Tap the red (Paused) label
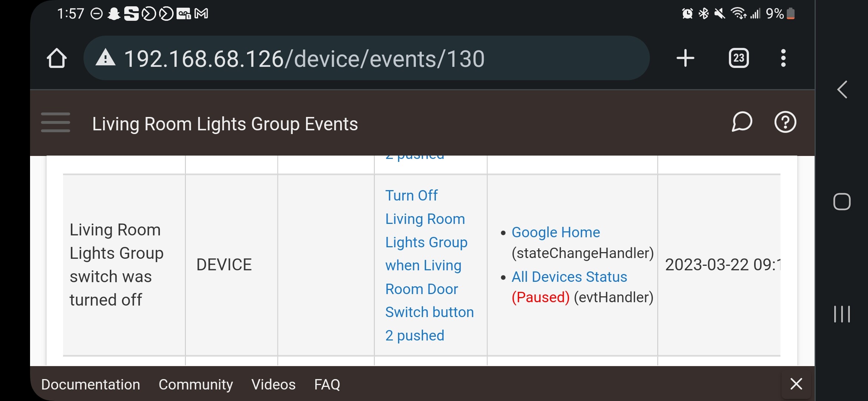 click(540, 297)
